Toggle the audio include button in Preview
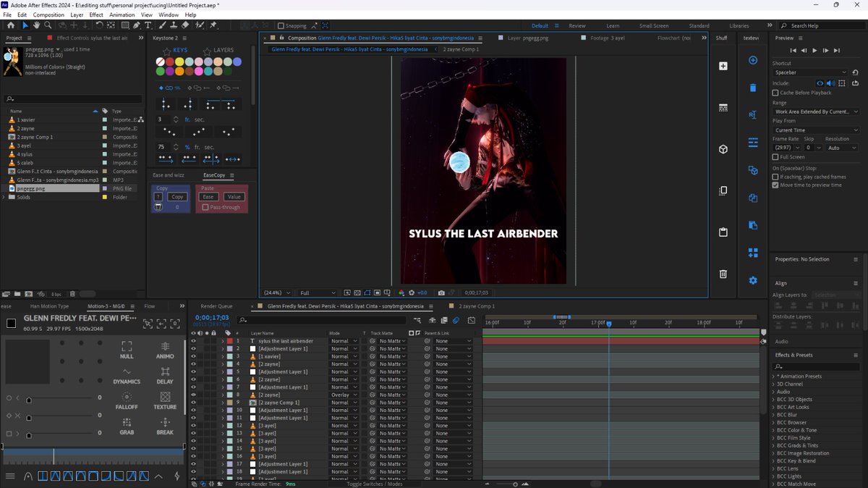Viewport: 868px width, 488px height. (830, 83)
